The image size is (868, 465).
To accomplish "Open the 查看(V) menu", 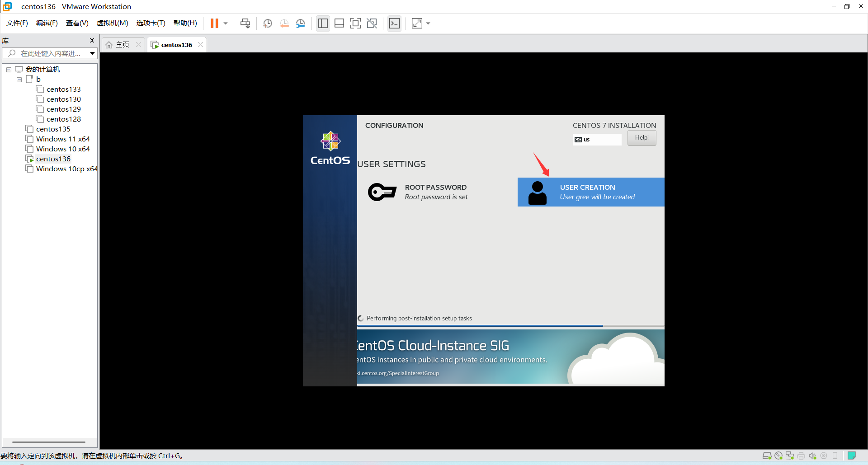I will pyautogui.click(x=77, y=23).
